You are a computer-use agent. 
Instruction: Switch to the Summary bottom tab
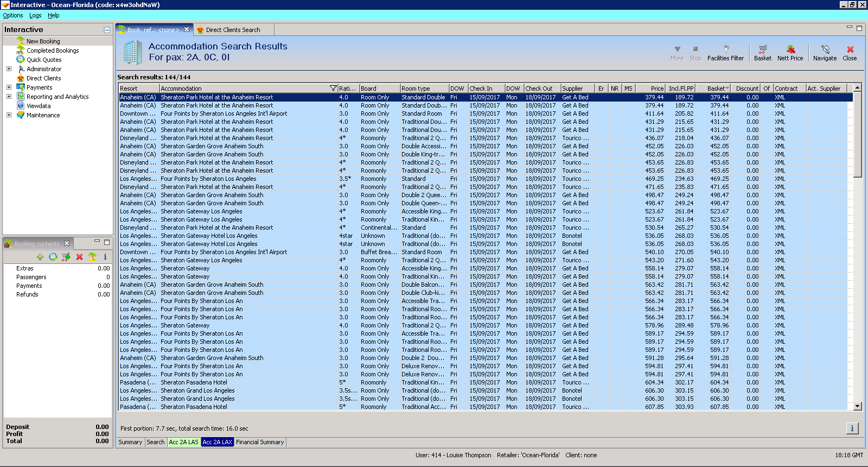coord(130,442)
